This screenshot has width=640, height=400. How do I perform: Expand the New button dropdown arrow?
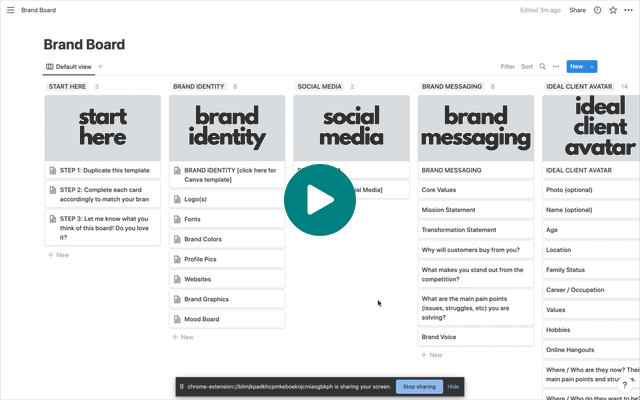592,67
